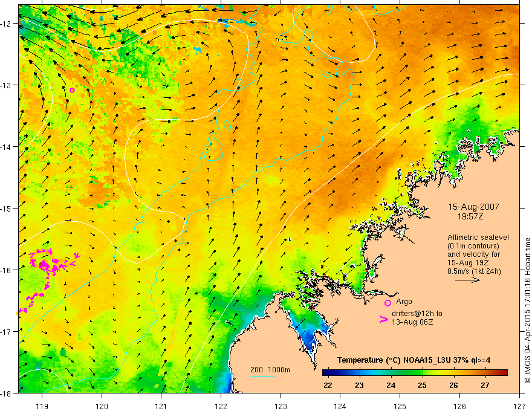This screenshot has height=411, width=532.
Task: Click the longitude axis label 123
Action: point(281,406)
